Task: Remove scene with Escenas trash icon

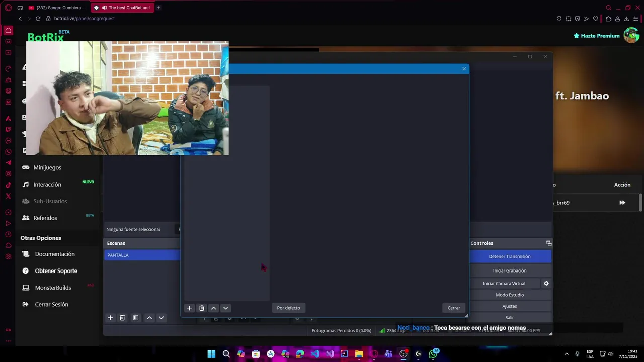Action: click(122, 318)
